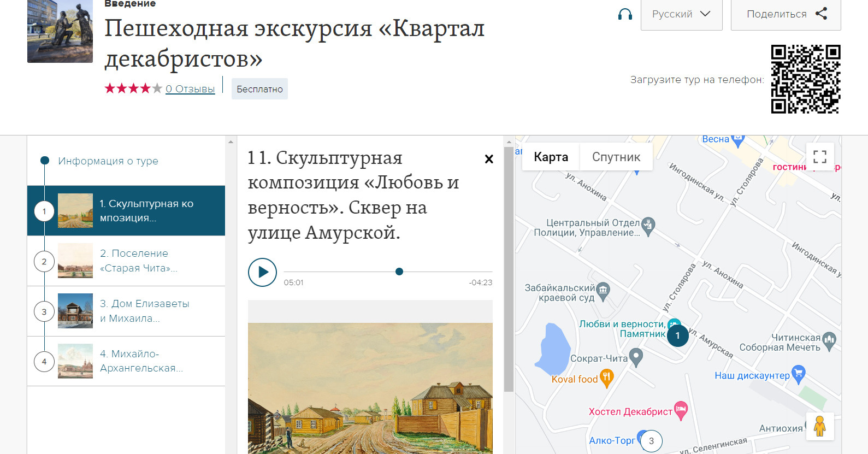Select Информация о туре item
Viewport: 868px width, 454px height.
[108, 161]
